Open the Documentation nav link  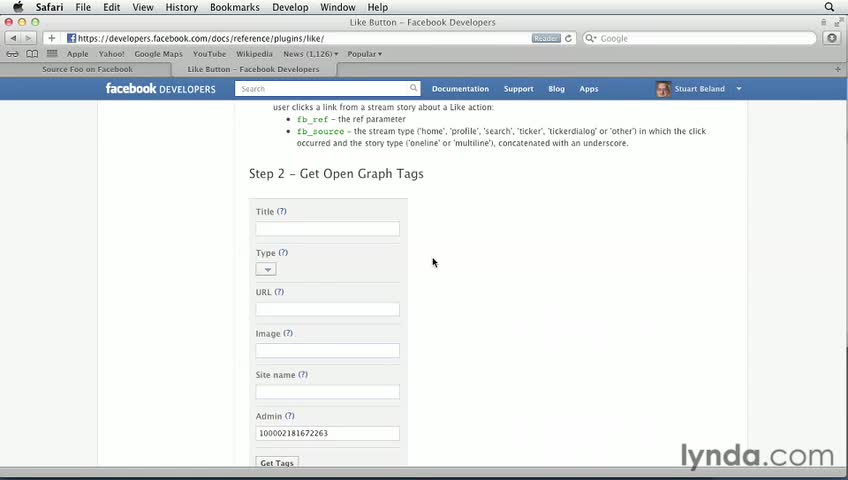tap(460, 89)
